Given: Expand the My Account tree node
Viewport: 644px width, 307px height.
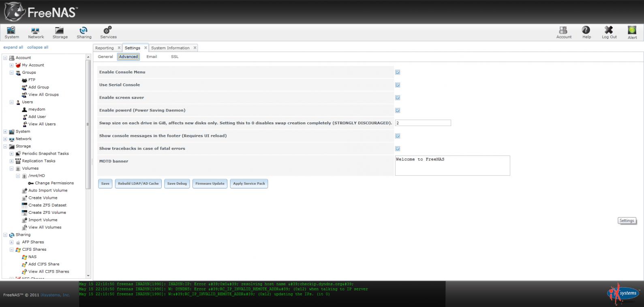Looking at the screenshot, I should tap(12, 65).
